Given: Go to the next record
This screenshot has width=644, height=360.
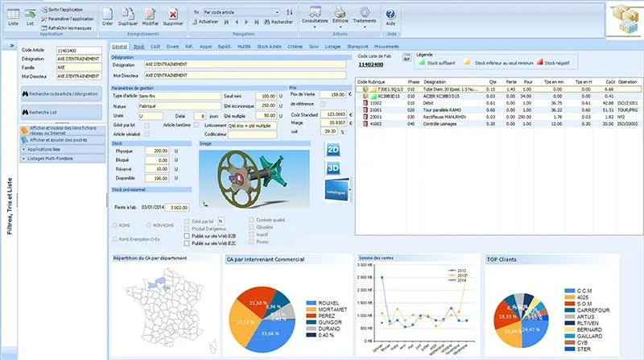Looking at the screenshot, I should (x=246, y=23).
